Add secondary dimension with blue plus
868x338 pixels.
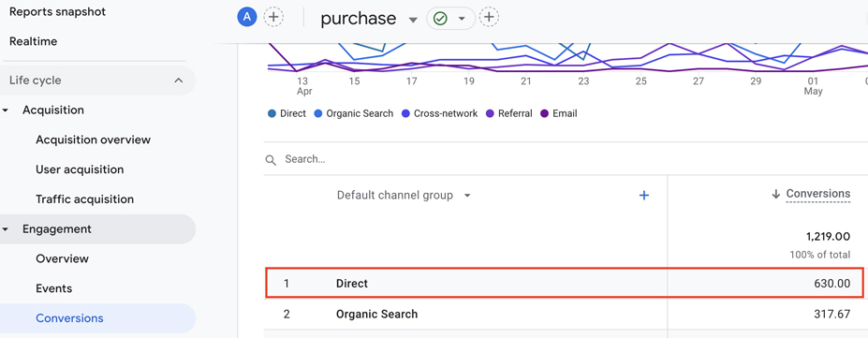pyautogui.click(x=644, y=196)
